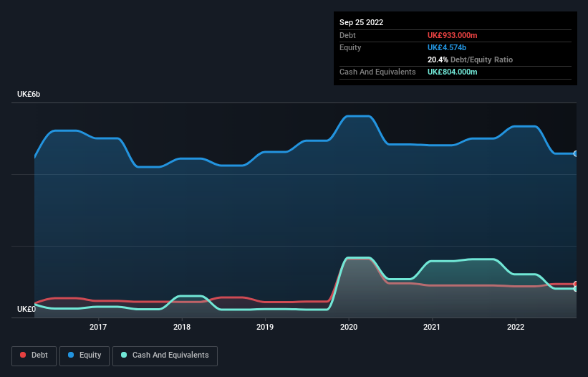Click the Equity row label in tooltip
The image size is (588, 377).
(350, 47)
